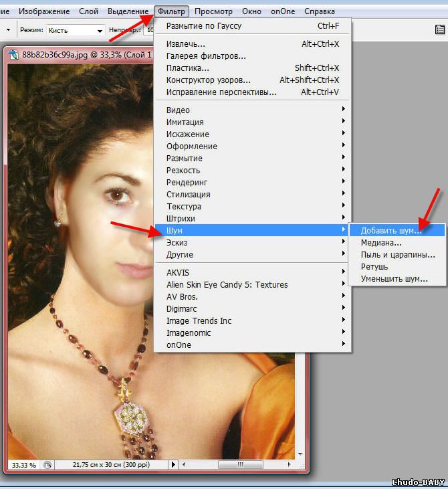Open the Окно menu
Screen dimensions: 448x489
pos(251,11)
